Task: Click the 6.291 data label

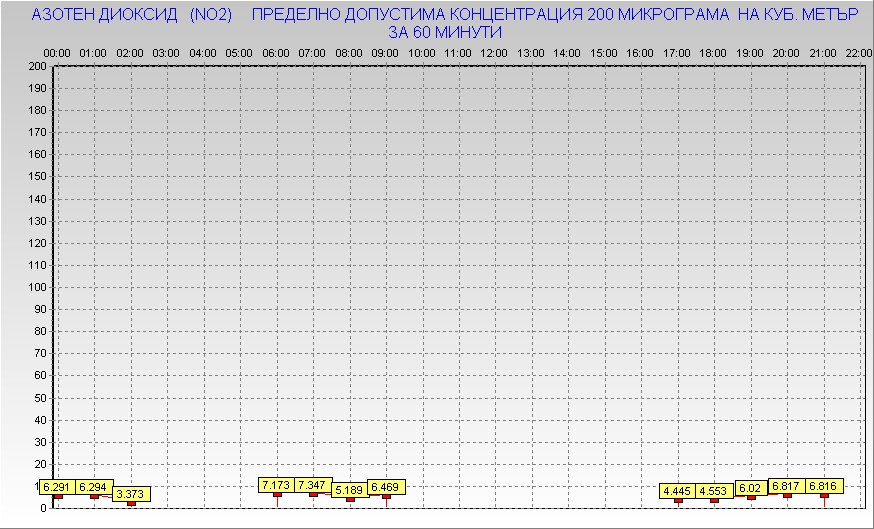Action: click(57, 487)
